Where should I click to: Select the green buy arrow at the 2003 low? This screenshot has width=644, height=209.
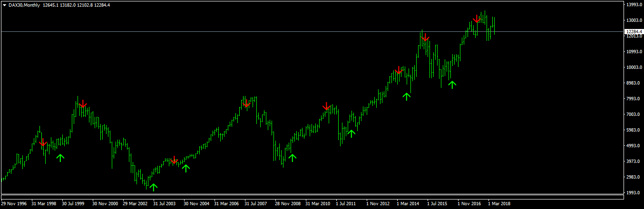[x=153, y=187]
